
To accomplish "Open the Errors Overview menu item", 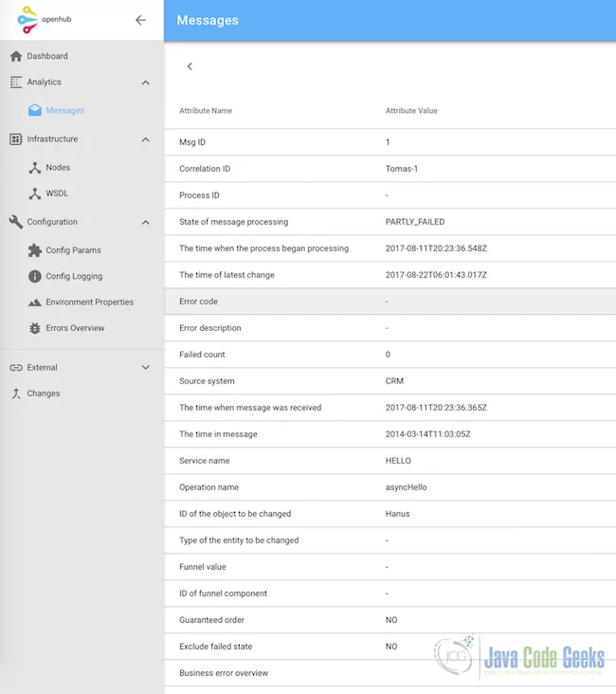I will pyautogui.click(x=75, y=328).
